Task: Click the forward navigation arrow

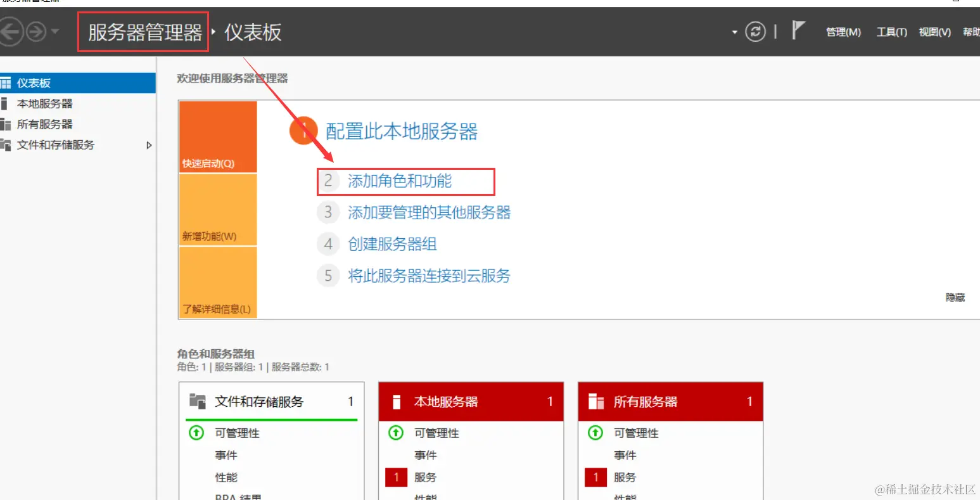Action: (x=35, y=31)
